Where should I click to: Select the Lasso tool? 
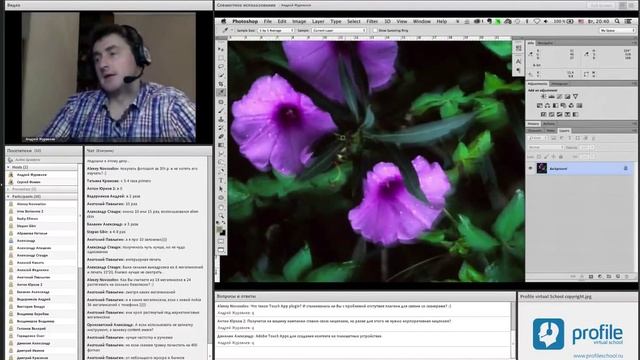tap(221, 67)
